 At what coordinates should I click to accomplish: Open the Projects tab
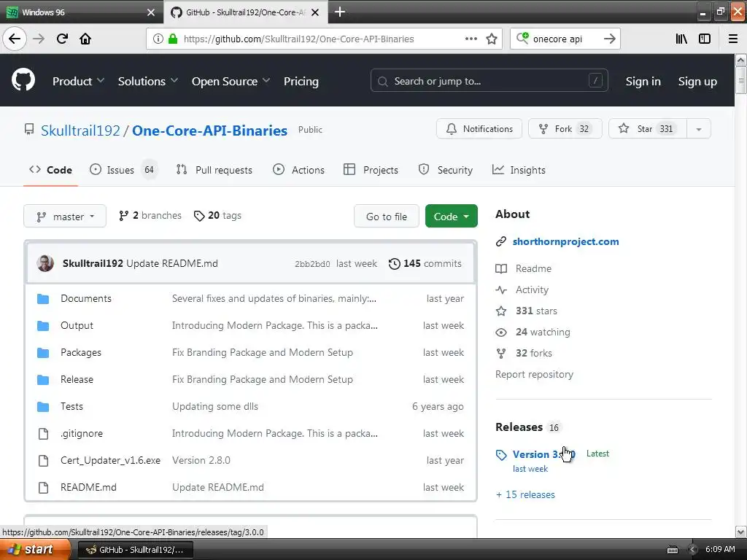click(371, 170)
